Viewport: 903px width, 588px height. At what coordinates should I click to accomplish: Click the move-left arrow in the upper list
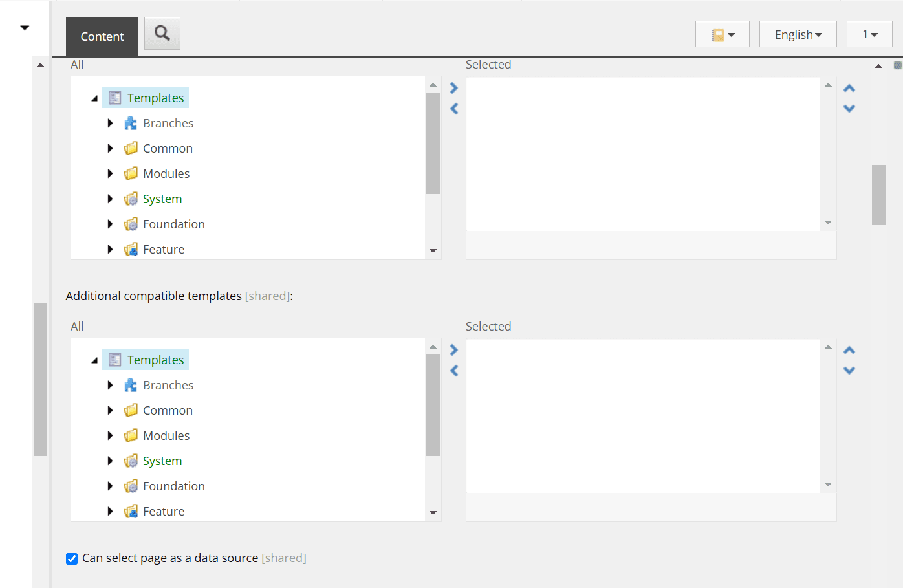point(454,109)
